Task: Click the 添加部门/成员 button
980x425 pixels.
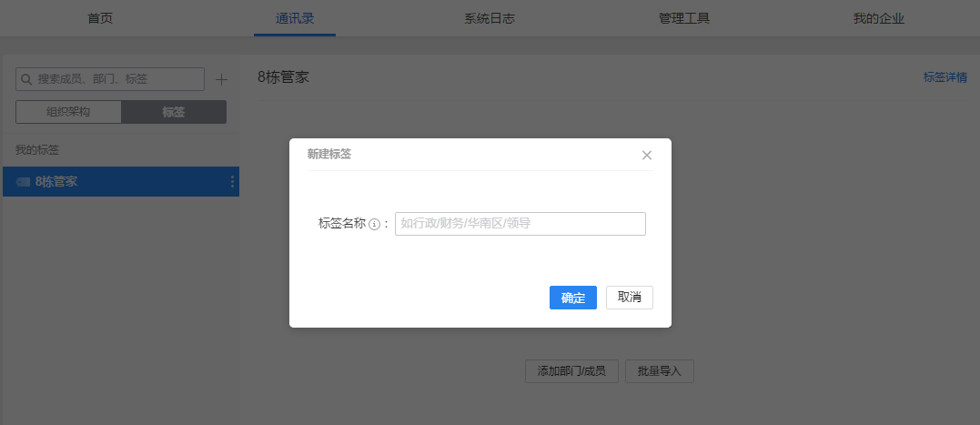Action: click(571, 371)
